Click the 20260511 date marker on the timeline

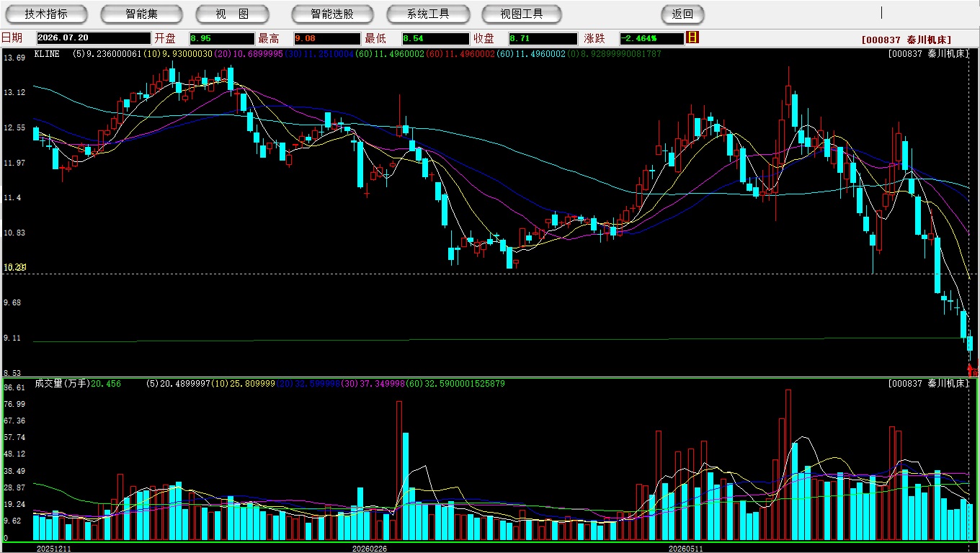pyautogui.click(x=685, y=549)
